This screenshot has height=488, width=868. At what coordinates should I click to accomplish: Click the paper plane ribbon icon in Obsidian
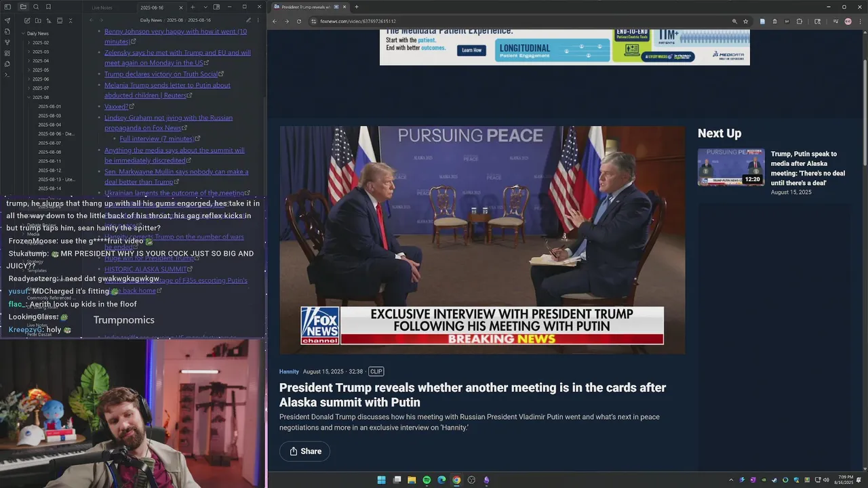7,20
